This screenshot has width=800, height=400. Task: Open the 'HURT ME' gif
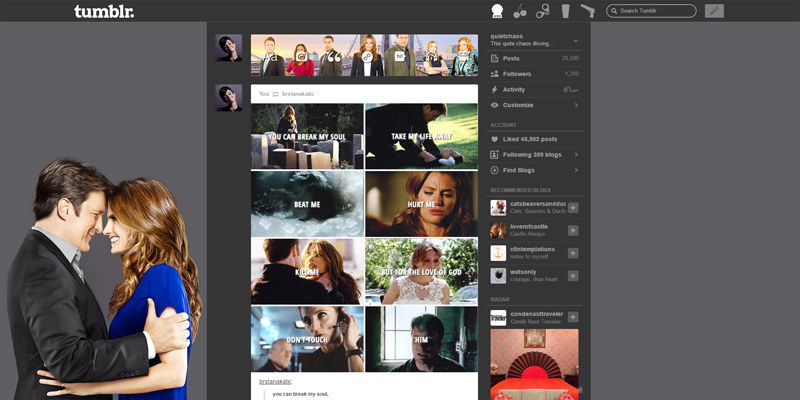click(x=421, y=204)
